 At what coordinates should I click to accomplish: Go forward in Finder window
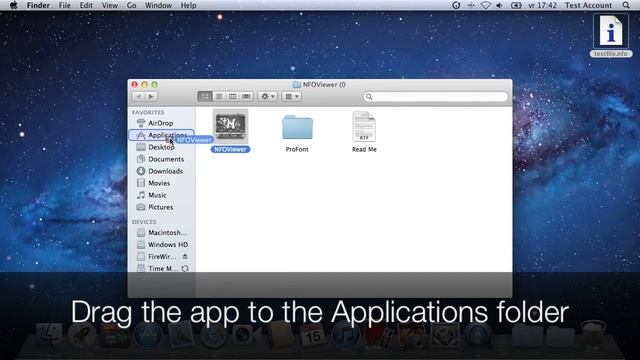click(x=151, y=96)
